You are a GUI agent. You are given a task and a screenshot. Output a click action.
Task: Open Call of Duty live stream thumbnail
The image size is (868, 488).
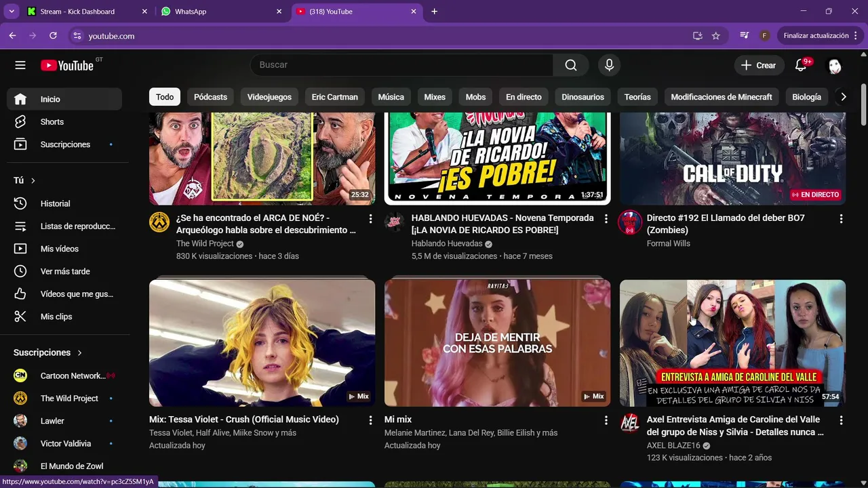pos(732,159)
